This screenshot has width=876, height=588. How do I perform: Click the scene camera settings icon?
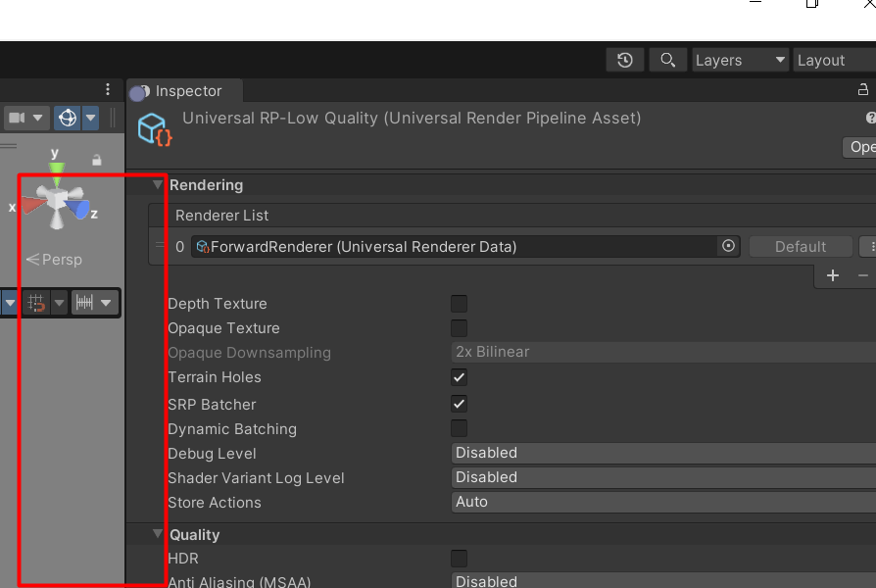17,118
